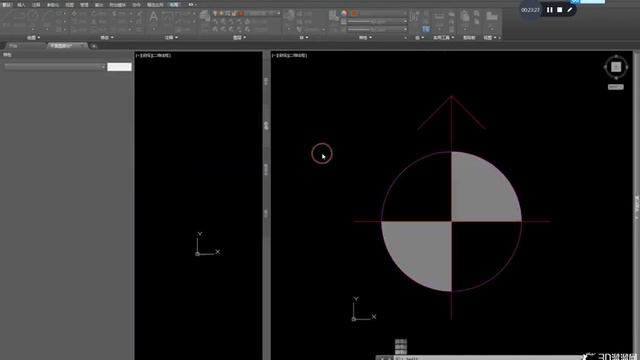Expand the Layers panel title
This screenshot has width=640, height=360.
click(239, 38)
